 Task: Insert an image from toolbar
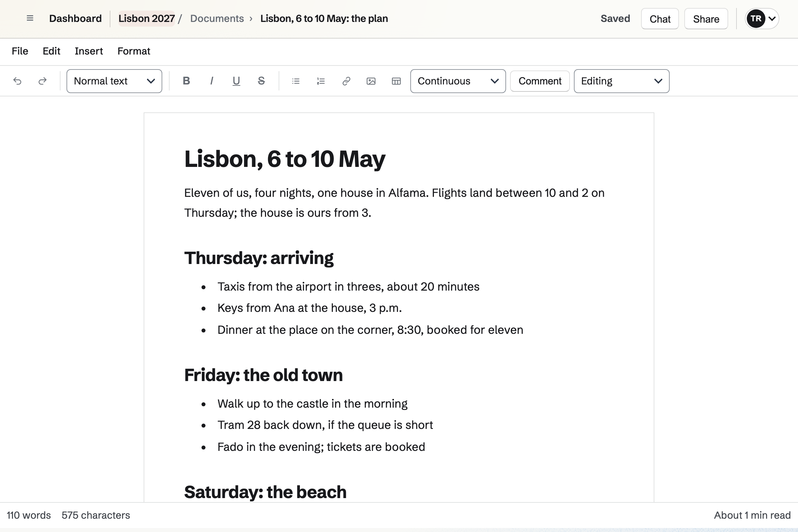tap(371, 81)
